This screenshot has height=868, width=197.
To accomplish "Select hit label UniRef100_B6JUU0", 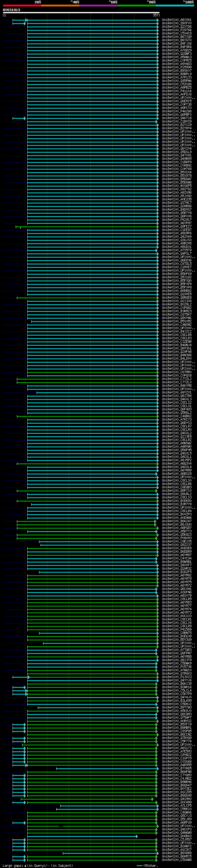I will pyautogui.click(x=177, y=525).
